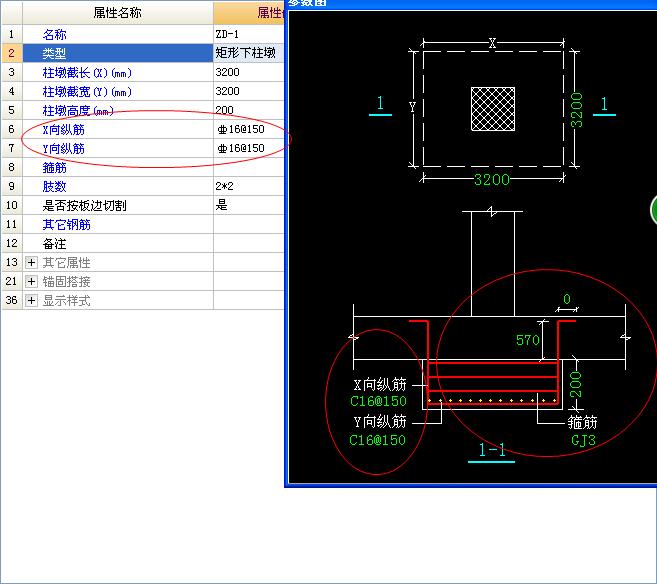Select row number 12 header
The height and width of the screenshot is (584, 657).
click(x=12, y=243)
